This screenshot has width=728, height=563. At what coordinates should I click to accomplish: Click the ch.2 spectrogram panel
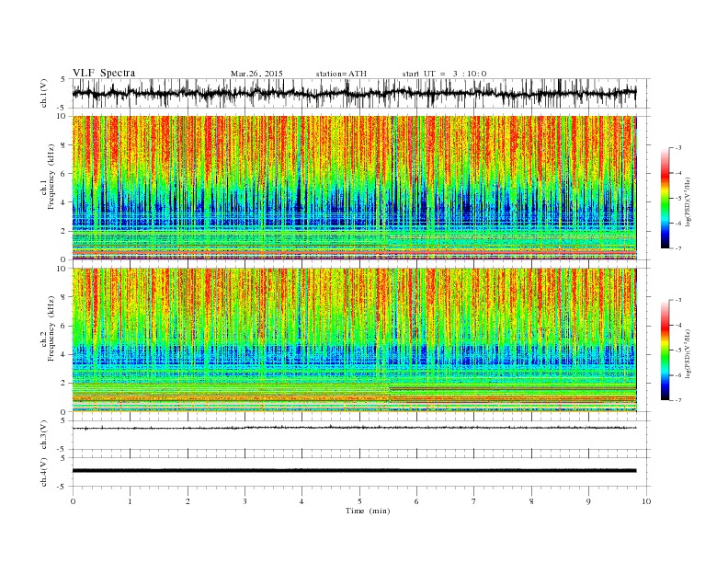tap(355, 340)
